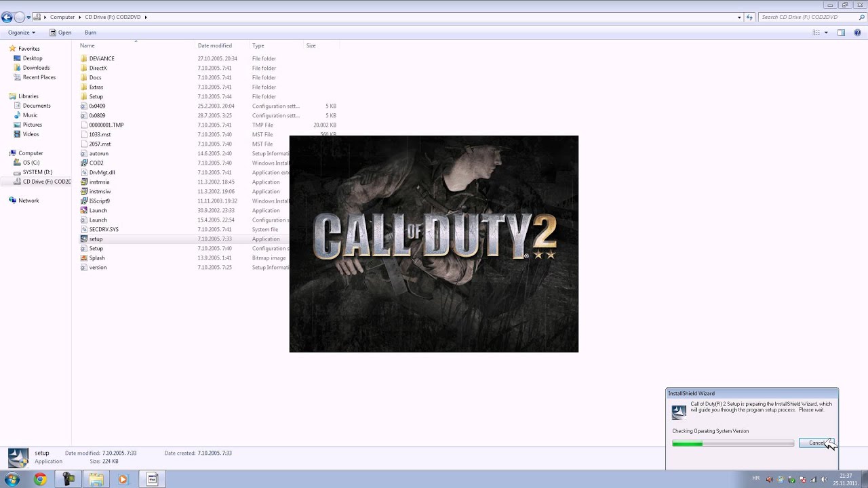868x488 pixels.
Task: Open Explorer Help question mark icon
Action: pyautogui.click(x=858, y=33)
